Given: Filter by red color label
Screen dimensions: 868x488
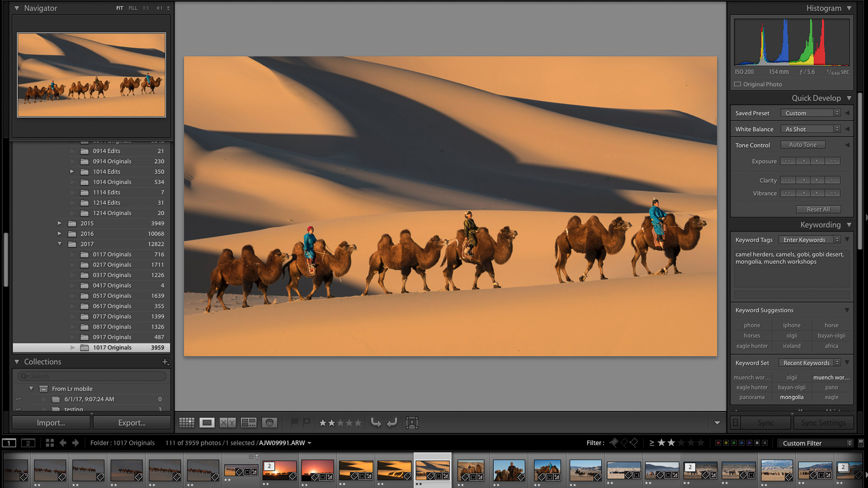Looking at the screenshot, I should click(718, 443).
